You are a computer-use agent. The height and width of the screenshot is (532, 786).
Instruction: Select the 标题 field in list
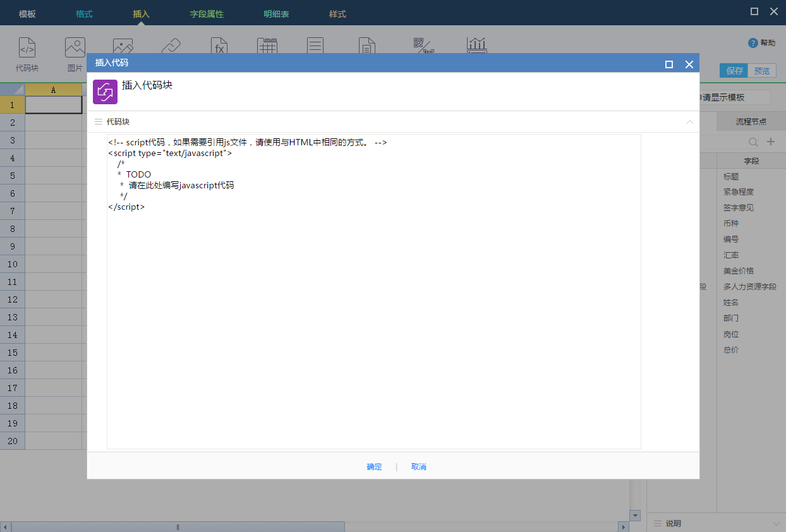731,177
